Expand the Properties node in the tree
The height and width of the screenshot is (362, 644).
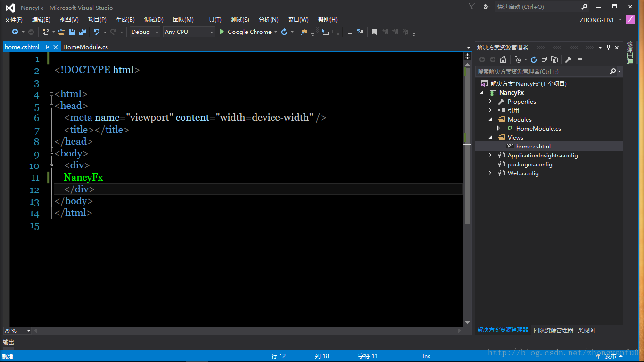point(490,101)
